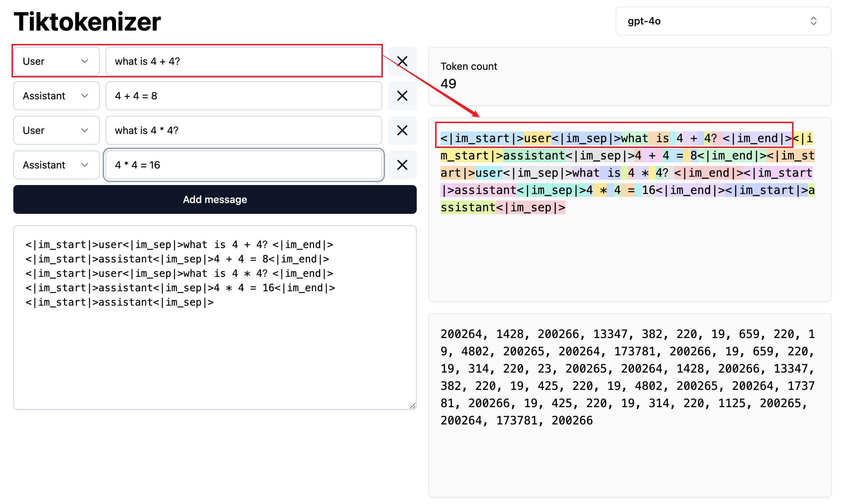Click the highlighted <|im_start|> token

(482, 138)
